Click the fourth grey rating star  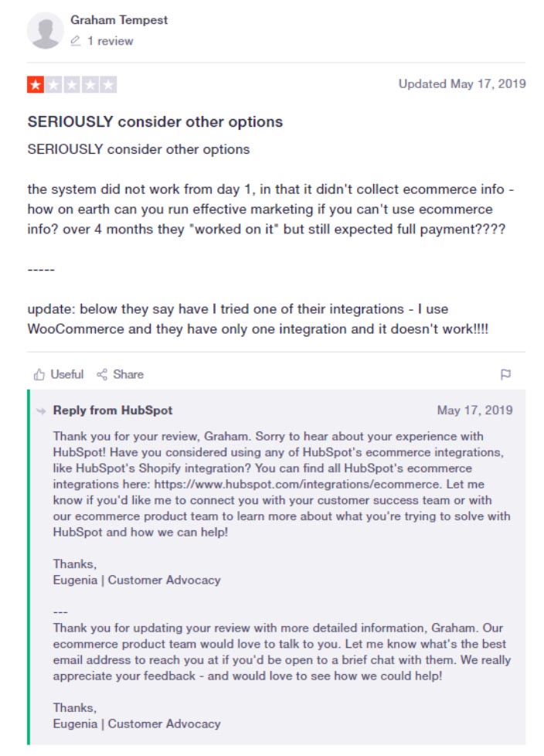[x=90, y=84]
